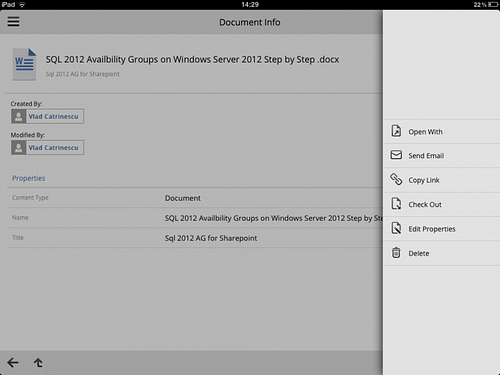This screenshot has width=500, height=375.
Task: Tap the Wi-Fi status icon
Action: (x=22, y=5)
